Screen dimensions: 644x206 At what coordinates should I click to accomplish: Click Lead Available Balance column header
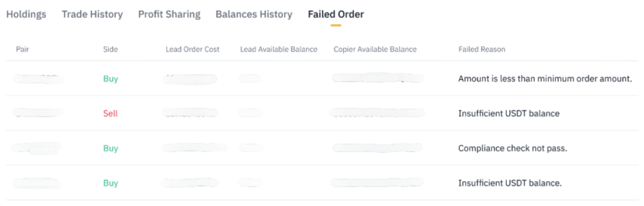point(279,49)
